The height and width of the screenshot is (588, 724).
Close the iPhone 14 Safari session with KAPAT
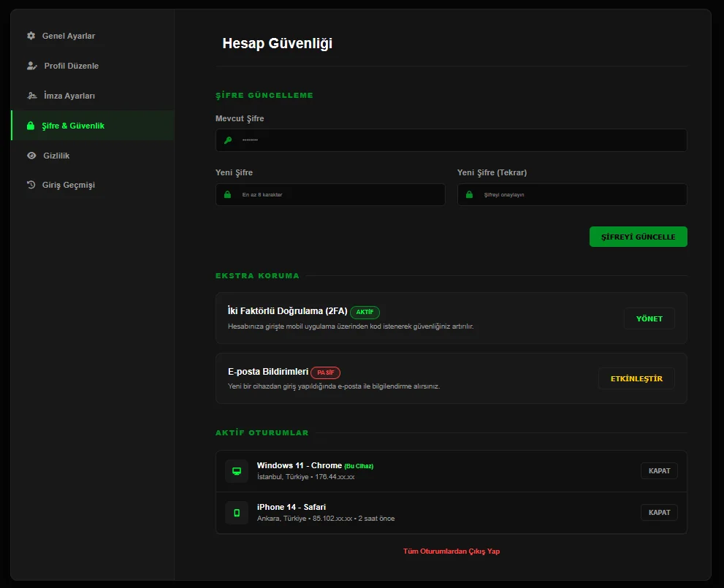[x=659, y=512]
